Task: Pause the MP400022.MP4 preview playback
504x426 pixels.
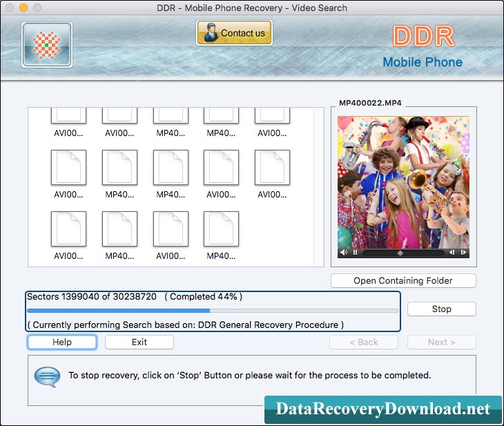Action: (355, 253)
